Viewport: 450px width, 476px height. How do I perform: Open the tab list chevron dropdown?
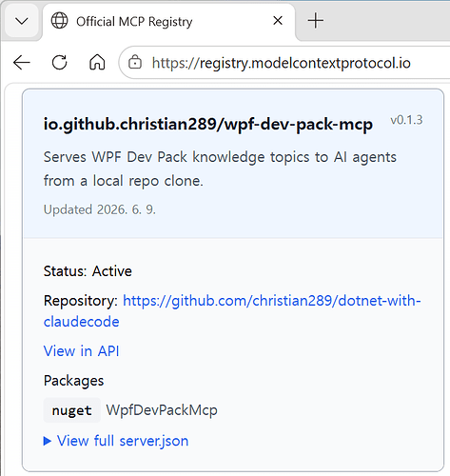point(22,22)
